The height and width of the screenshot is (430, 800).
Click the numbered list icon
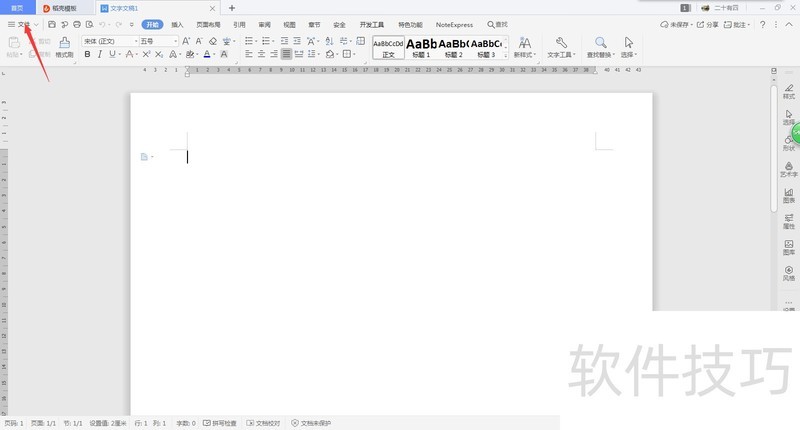[265, 41]
